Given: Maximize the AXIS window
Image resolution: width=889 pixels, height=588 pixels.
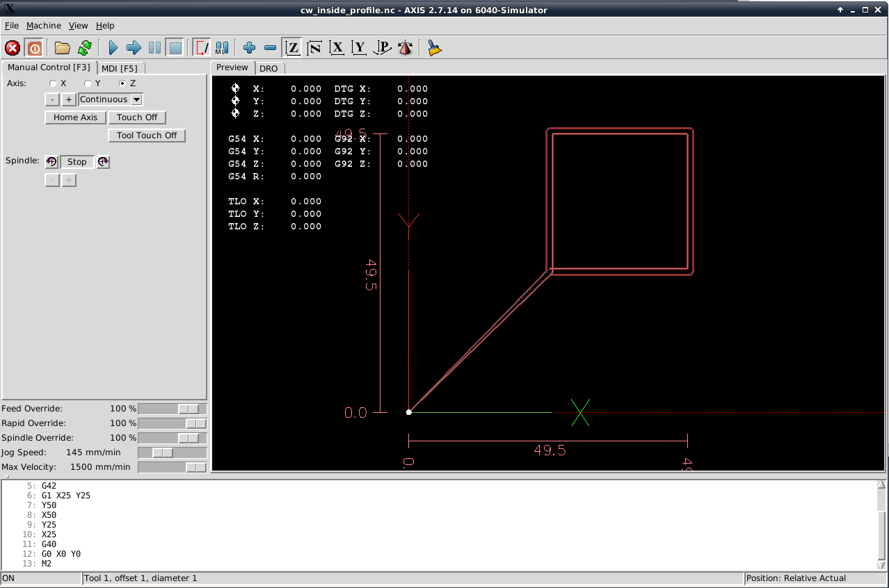Looking at the screenshot, I should [x=865, y=10].
